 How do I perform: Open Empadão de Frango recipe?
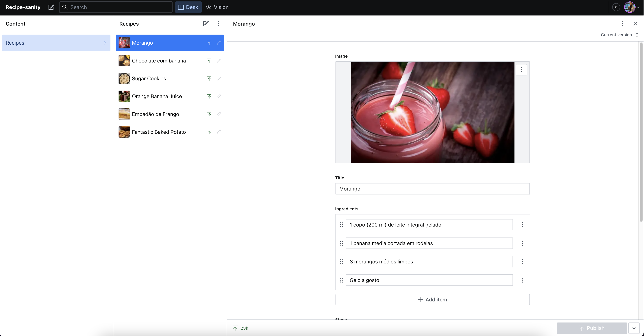[170, 114]
